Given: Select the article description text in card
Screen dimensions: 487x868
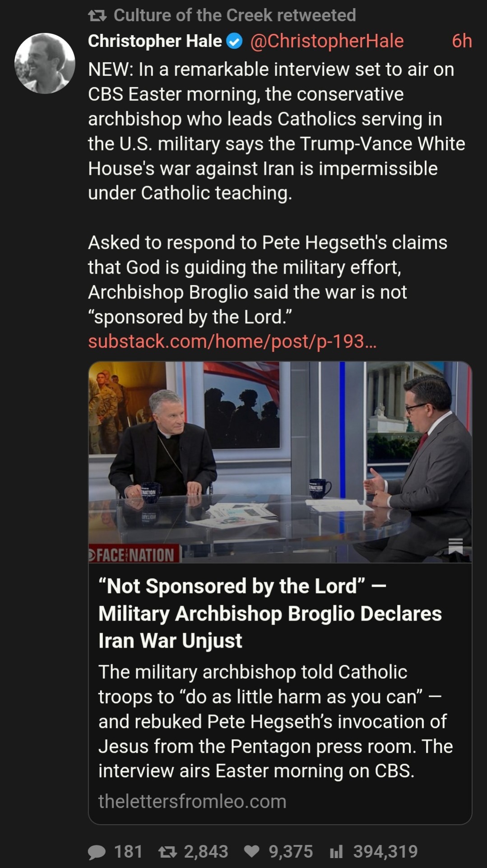Looking at the screenshot, I should (x=275, y=721).
